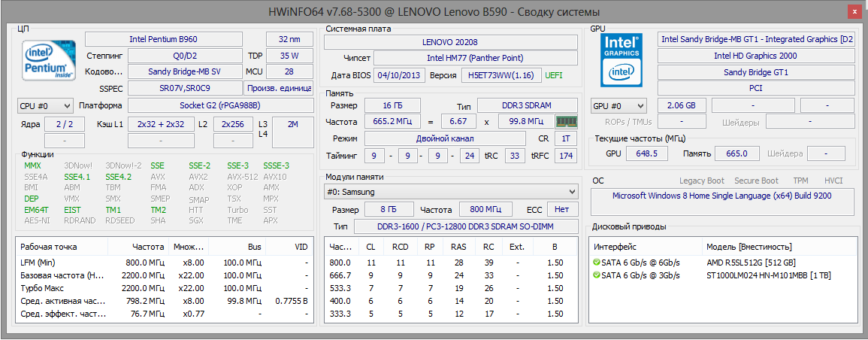
Task: Click the 2 / 2 cores value
Action: click(64, 124)
